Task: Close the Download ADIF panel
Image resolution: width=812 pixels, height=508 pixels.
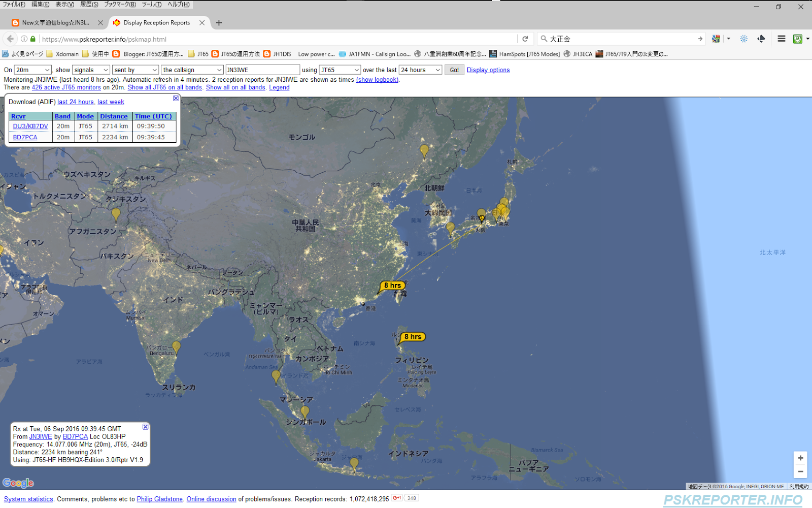Action: coord(175,98)
